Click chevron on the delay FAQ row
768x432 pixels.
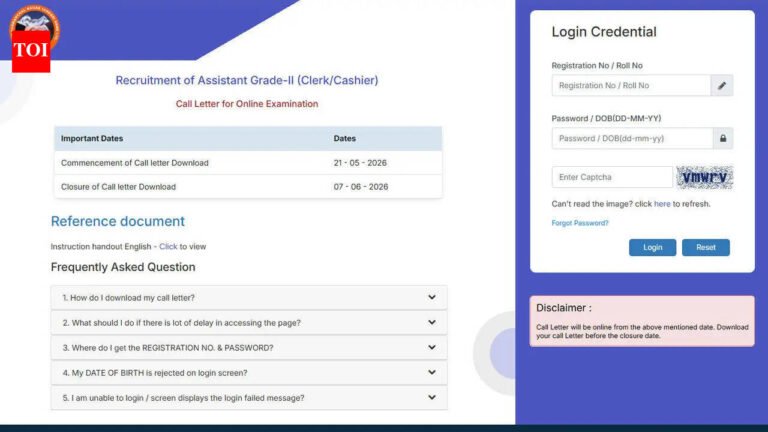coord(432,322)
